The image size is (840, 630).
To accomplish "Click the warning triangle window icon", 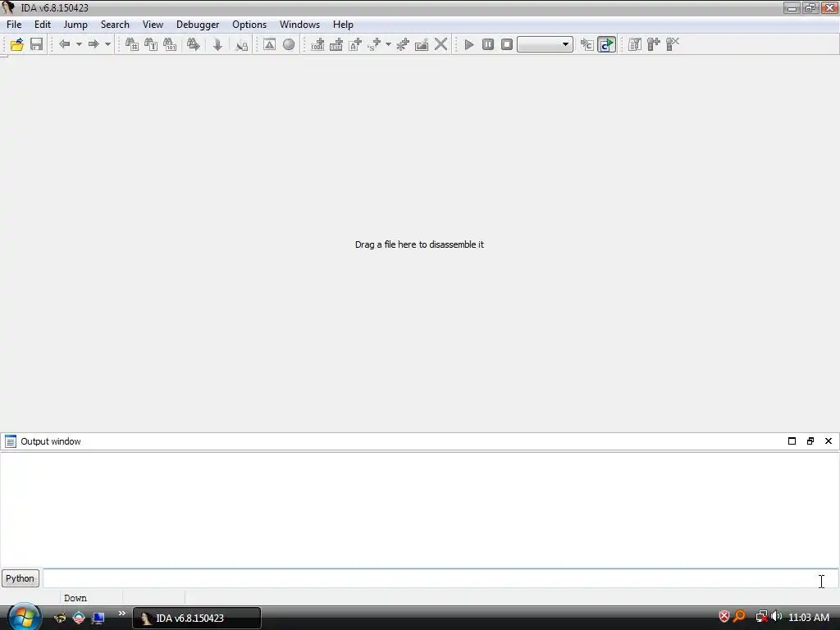I will (269, 44).
